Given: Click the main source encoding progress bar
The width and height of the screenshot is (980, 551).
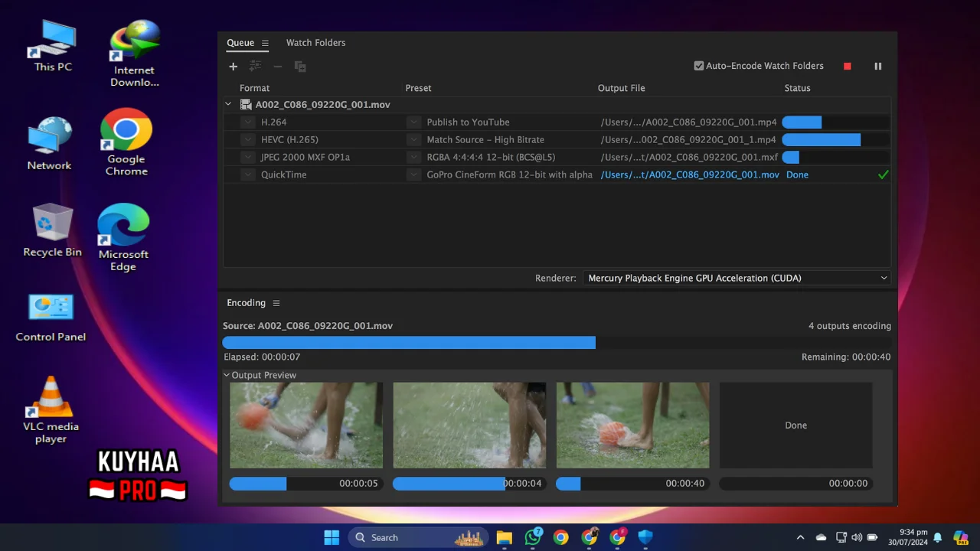Looking at the screenshot, I should 557,343.
